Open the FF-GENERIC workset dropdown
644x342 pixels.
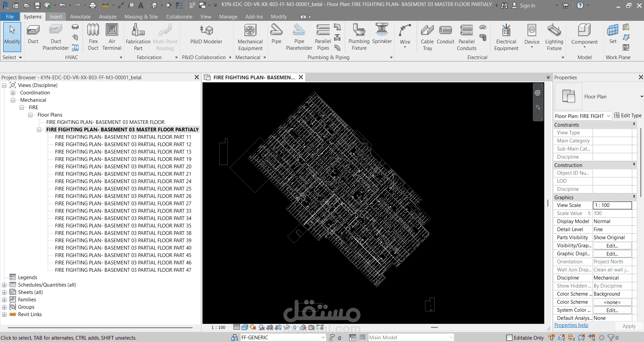tap(323, 338)
